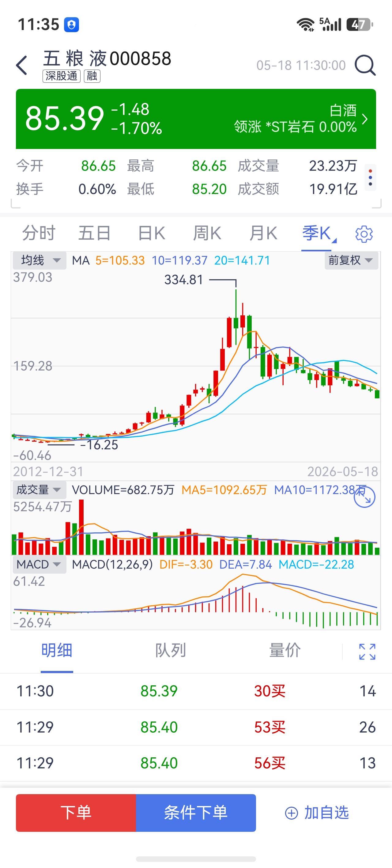Add stock via 加自选
Screen dimensions: 392x868
click(x=317, y=813)
